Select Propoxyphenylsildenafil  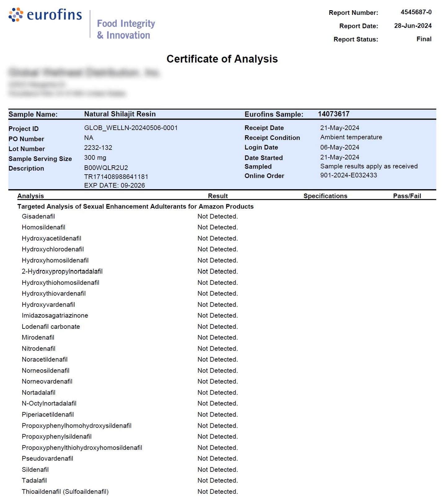tap(57, 437)
